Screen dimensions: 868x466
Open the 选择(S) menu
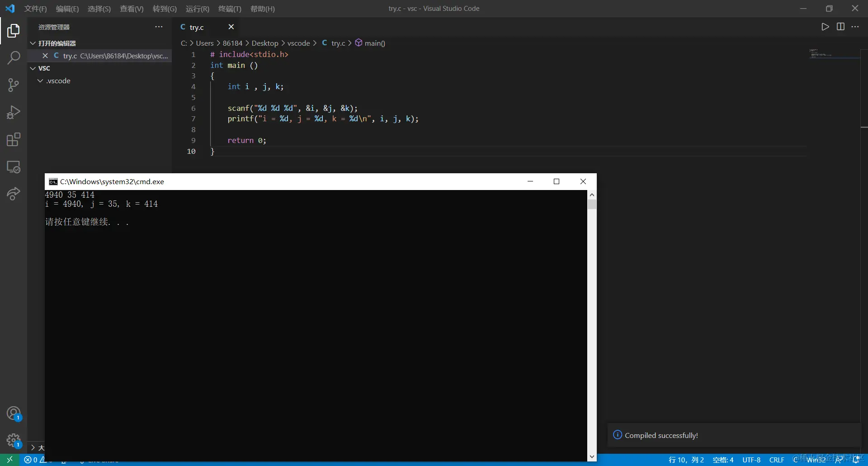coord(99,9)
